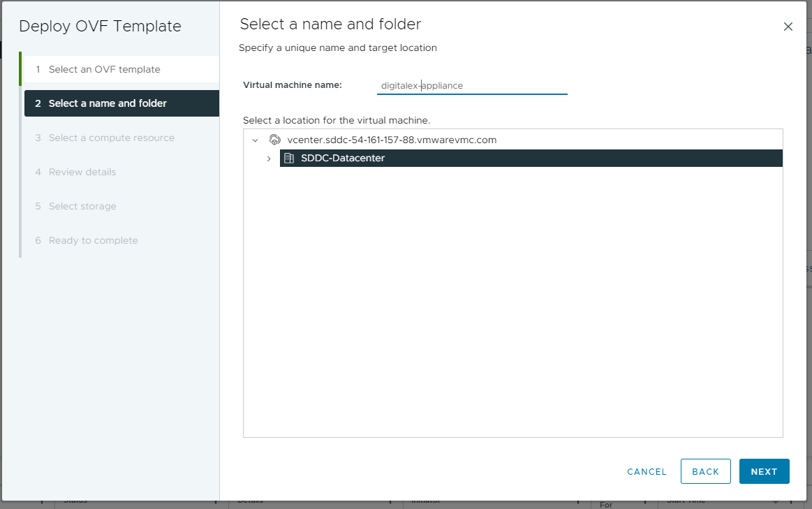Screen dimensions: 812x509
Task: Click CANCEL to abort deployment
Action: point(647,471)
